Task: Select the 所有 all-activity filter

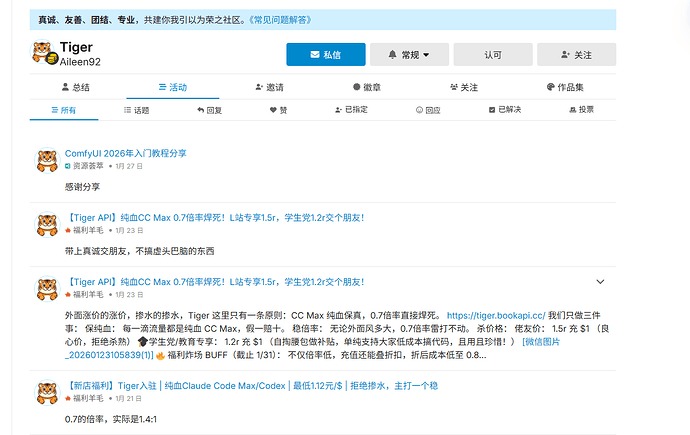Action: coord(64,110)
